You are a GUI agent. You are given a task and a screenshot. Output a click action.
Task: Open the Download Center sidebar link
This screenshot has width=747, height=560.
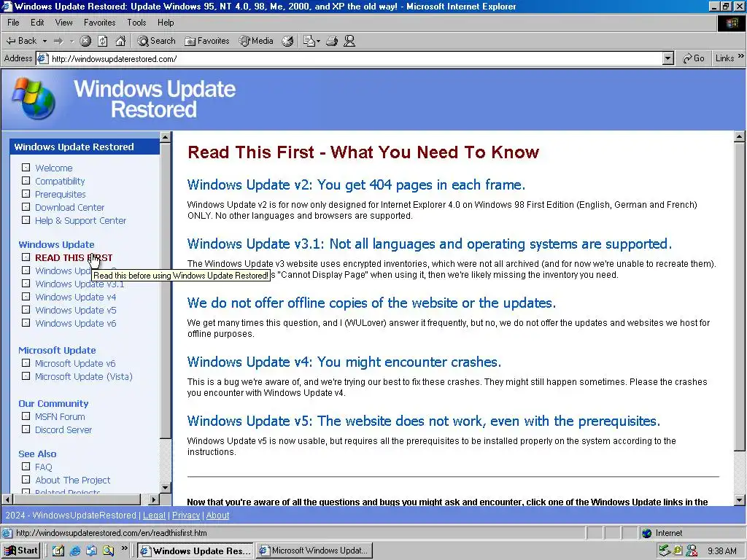coord(69,208)
